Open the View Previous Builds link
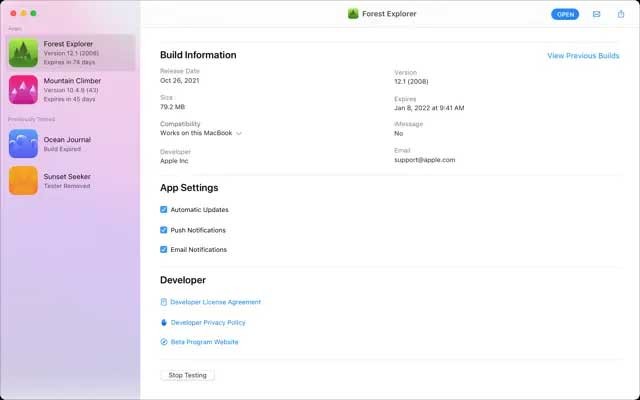Viewport: 640px width, 400px height. (583, 56)
